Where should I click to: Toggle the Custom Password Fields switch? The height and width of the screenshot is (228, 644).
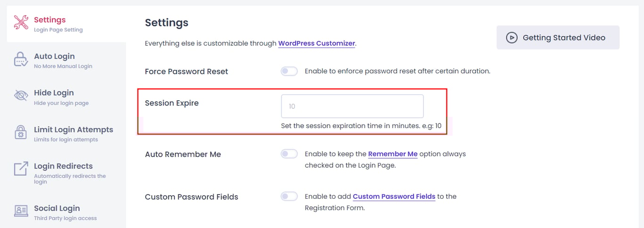pos(289,196)
